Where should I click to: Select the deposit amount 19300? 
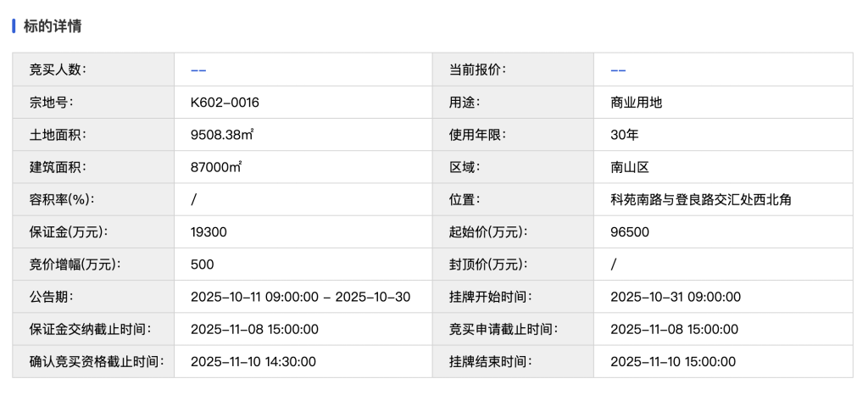[209, 231]
